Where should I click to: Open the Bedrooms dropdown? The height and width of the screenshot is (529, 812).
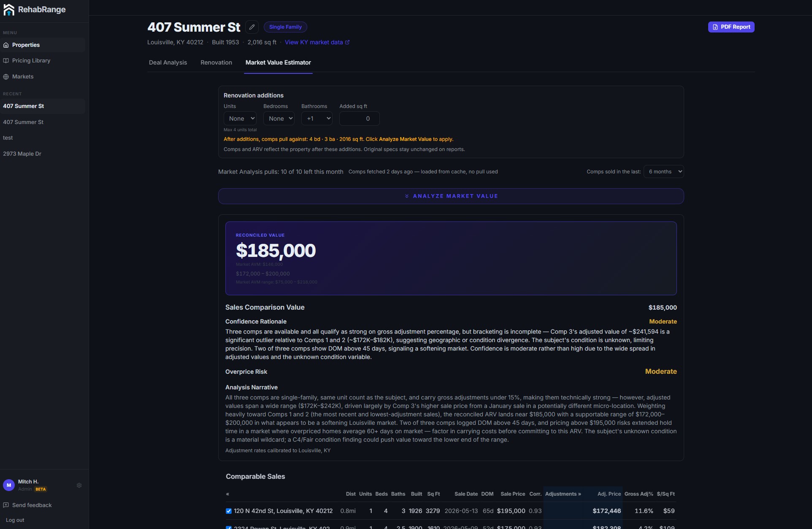tap(279, 119)
